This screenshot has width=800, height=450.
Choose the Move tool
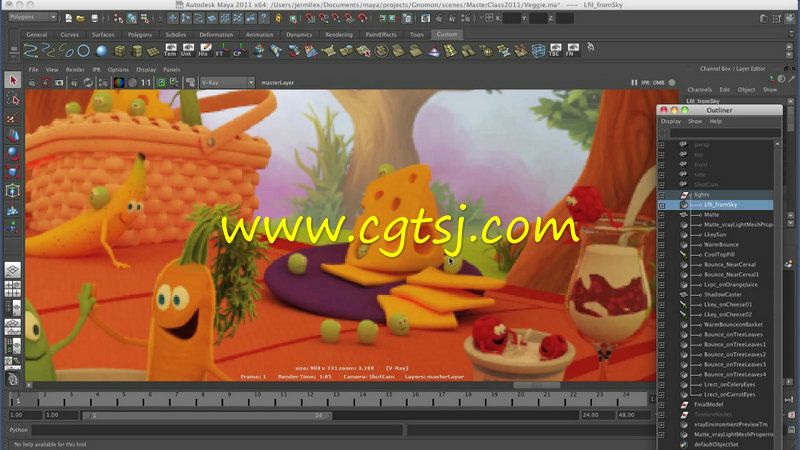[13, 135]
